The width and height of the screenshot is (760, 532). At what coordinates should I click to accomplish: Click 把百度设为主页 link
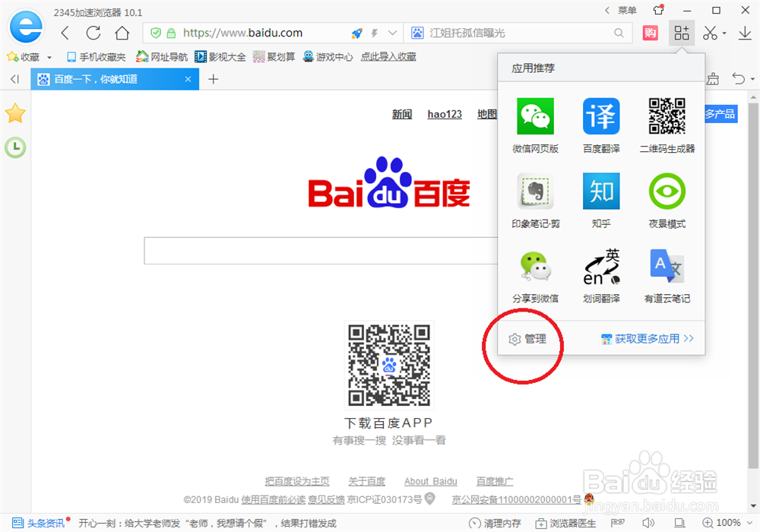(x=296, y=481)
